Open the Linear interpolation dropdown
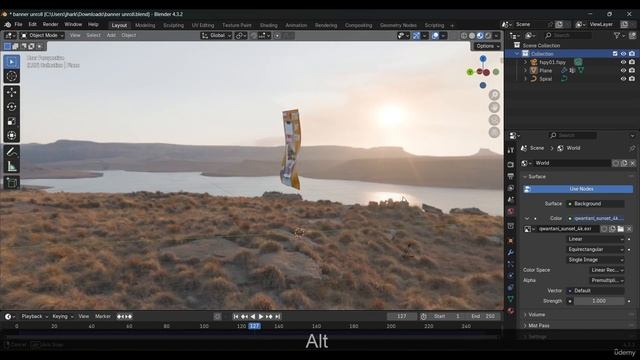The height and width of the screenshot is (360, 640). click(596, 239)
